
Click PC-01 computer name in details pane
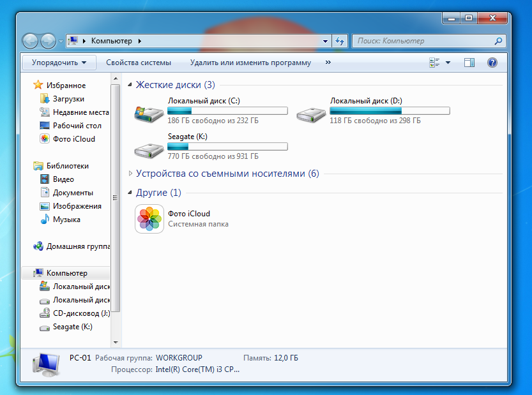pyautogui.click(x=80, y=358)
